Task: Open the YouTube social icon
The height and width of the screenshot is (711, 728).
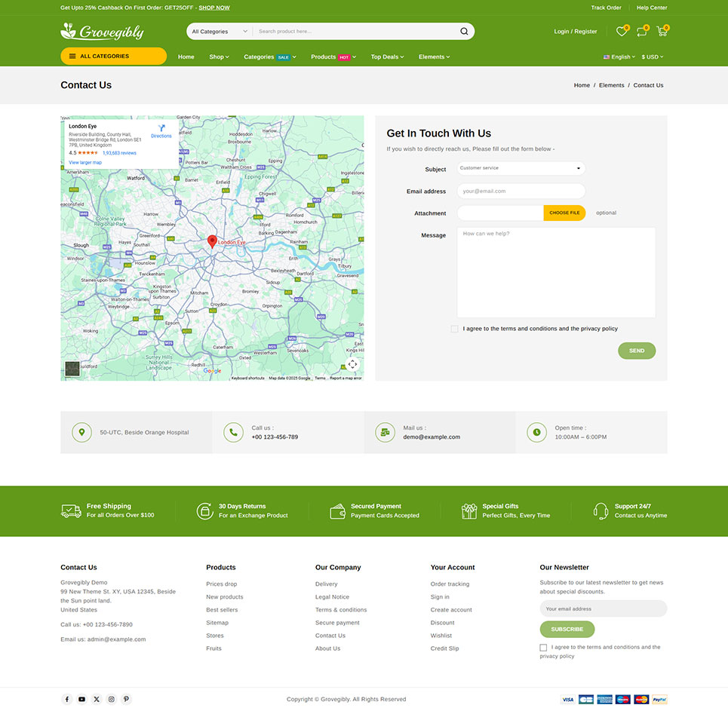Action: (x=81, y=699)
